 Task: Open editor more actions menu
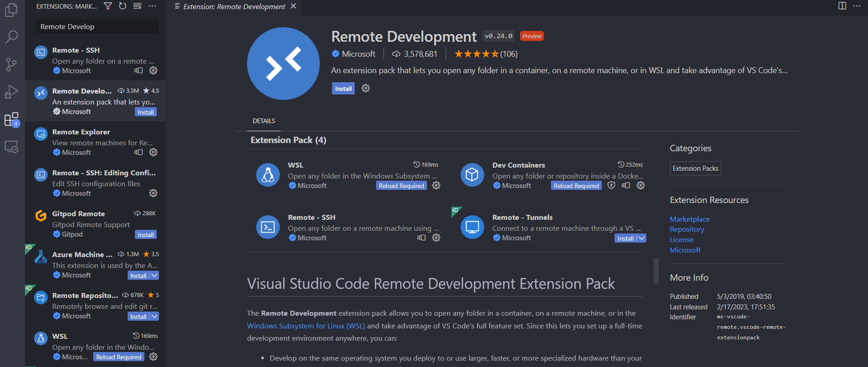[x=857, y=6]
